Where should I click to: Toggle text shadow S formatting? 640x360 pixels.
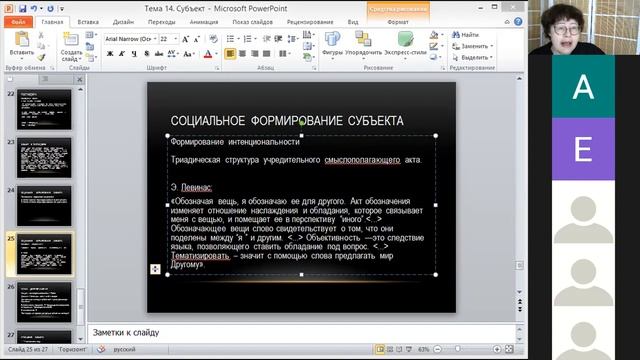point(147,53)
